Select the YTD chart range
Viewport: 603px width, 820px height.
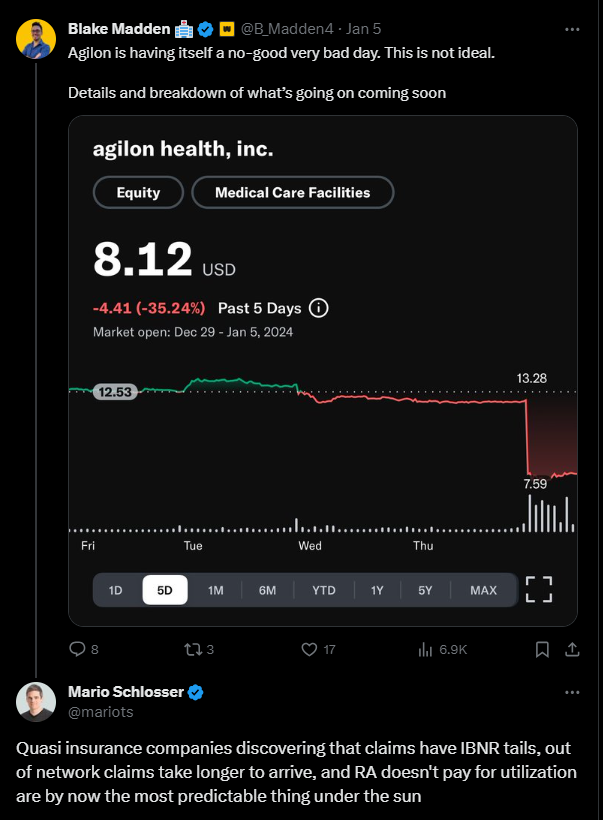(x=324, y=590)
